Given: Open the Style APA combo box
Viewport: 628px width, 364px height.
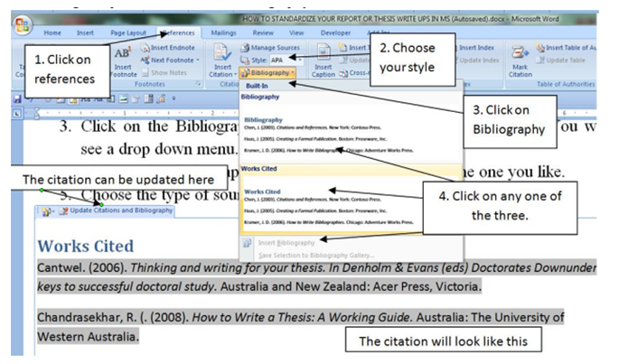Looking at the screenshot, I should [286, 61].
